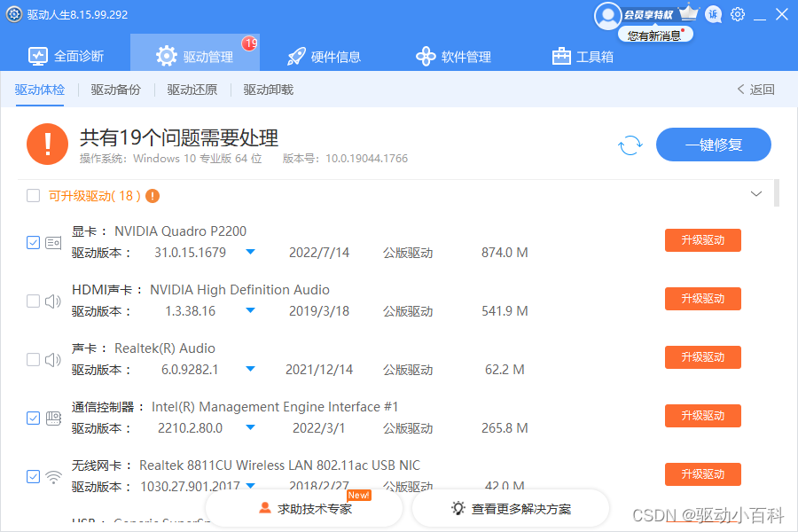Click the lightbulb icon for more solutions
Screen dimensions: 798x532
pos(458,508)
